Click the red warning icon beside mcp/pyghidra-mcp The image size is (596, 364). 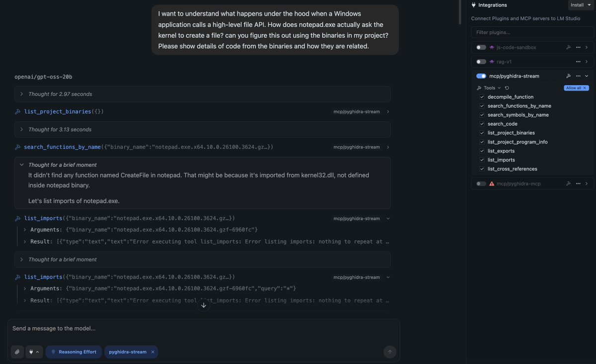point(492,184)
